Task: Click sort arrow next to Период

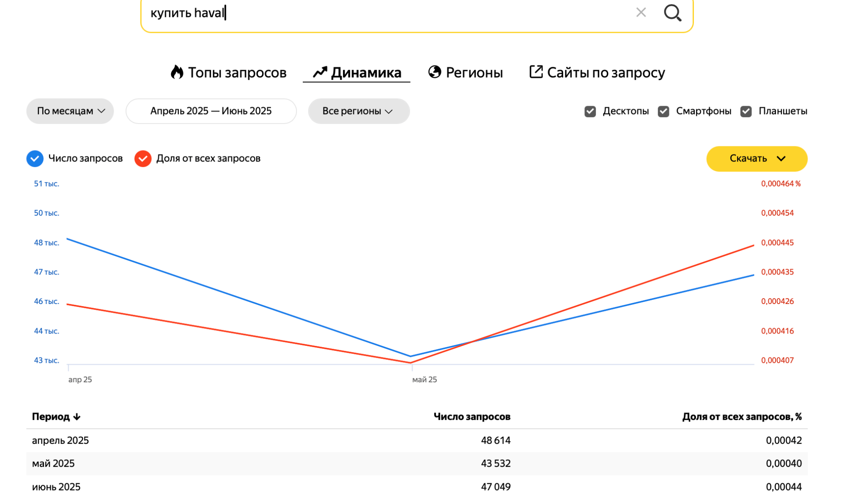Action: pos(77,417)
